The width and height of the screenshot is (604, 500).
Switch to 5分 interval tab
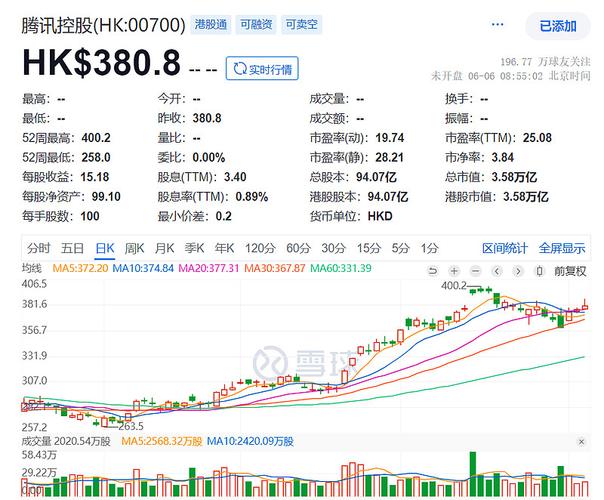(x=400, y=248)
